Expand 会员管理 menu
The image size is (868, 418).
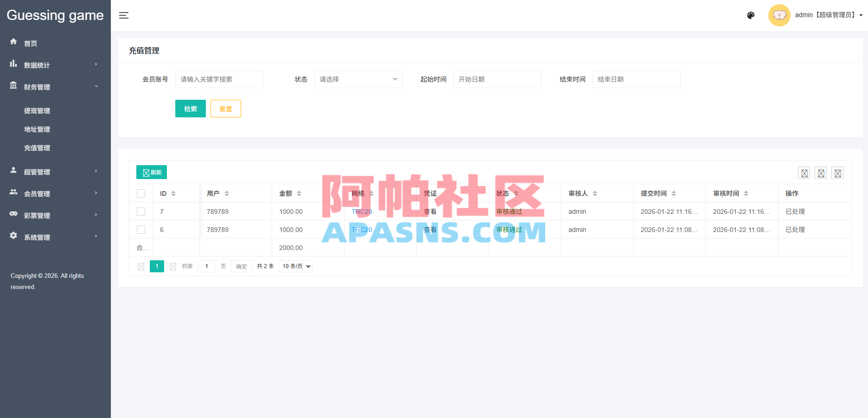coord(55,193)
